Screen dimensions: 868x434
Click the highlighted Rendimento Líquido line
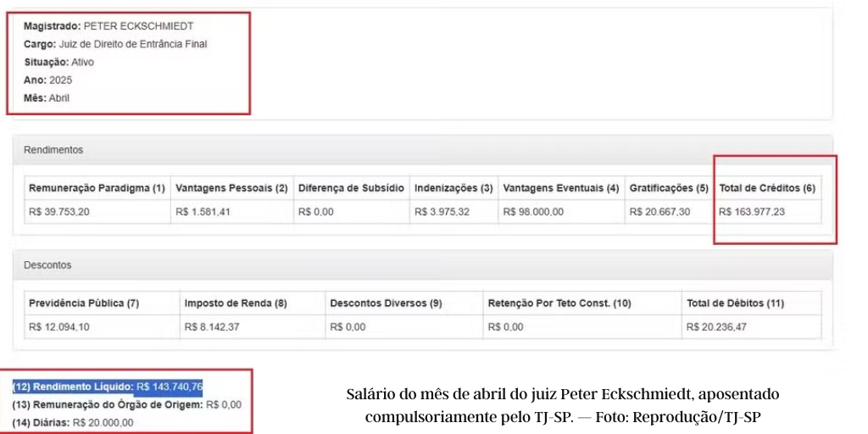108,387
